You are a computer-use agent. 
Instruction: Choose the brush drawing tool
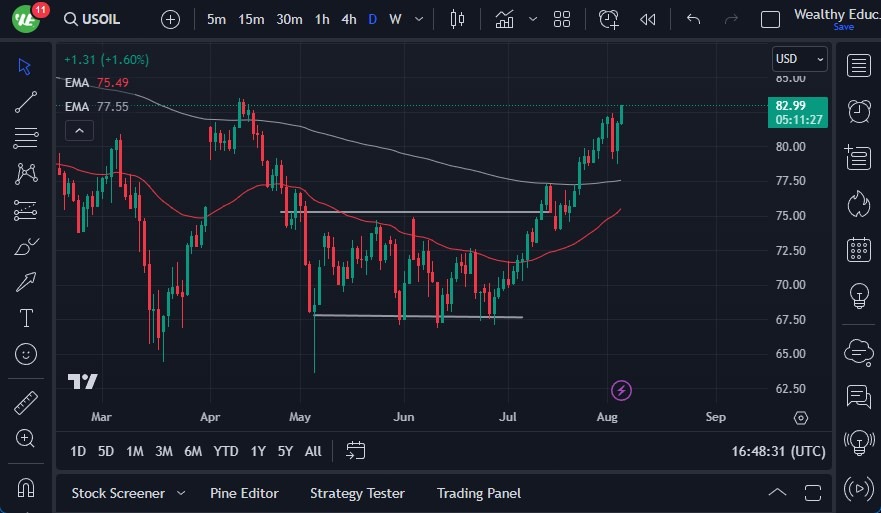tap(26, 246)
